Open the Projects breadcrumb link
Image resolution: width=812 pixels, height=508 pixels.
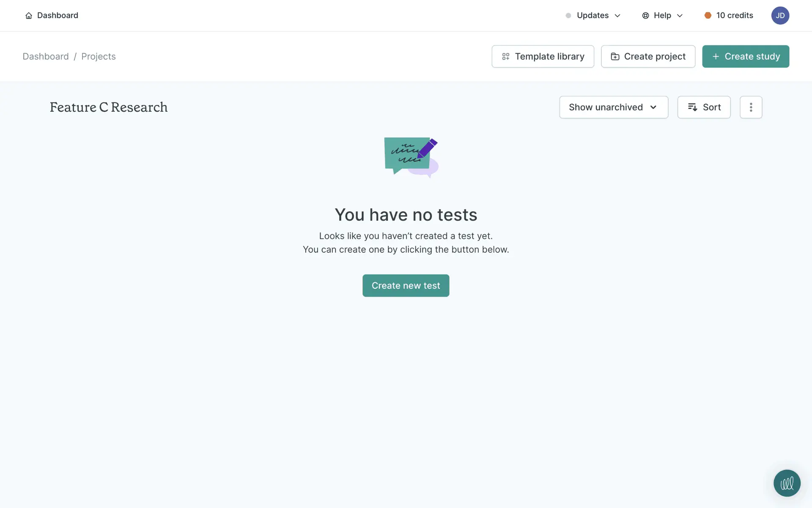tap(98, 56)
